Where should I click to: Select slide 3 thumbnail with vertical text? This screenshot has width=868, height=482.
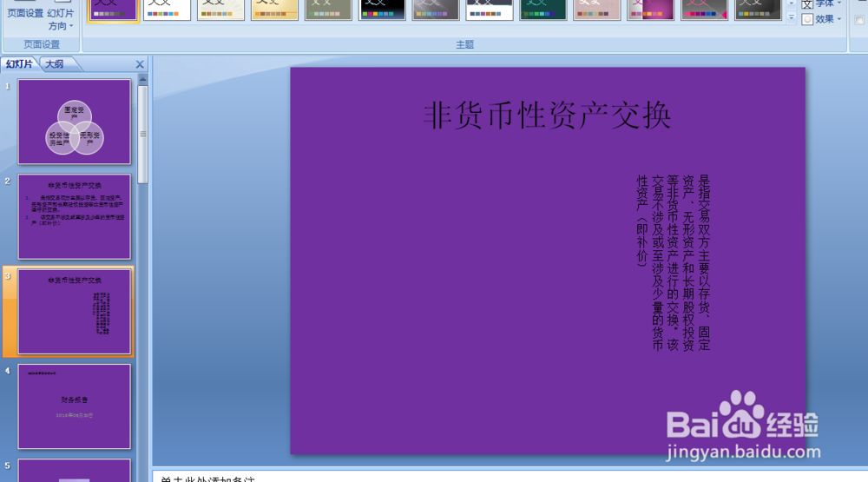pyautogui.click(x=74, y=312)
